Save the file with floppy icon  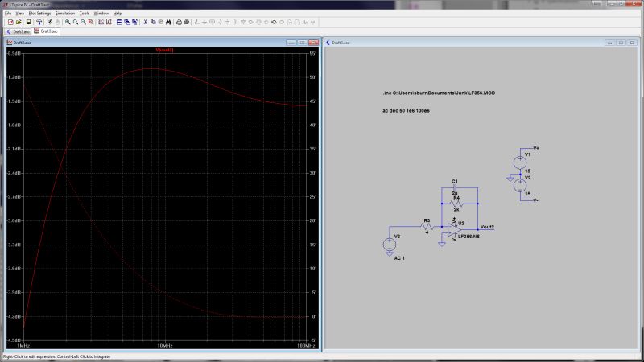point(29,22)
